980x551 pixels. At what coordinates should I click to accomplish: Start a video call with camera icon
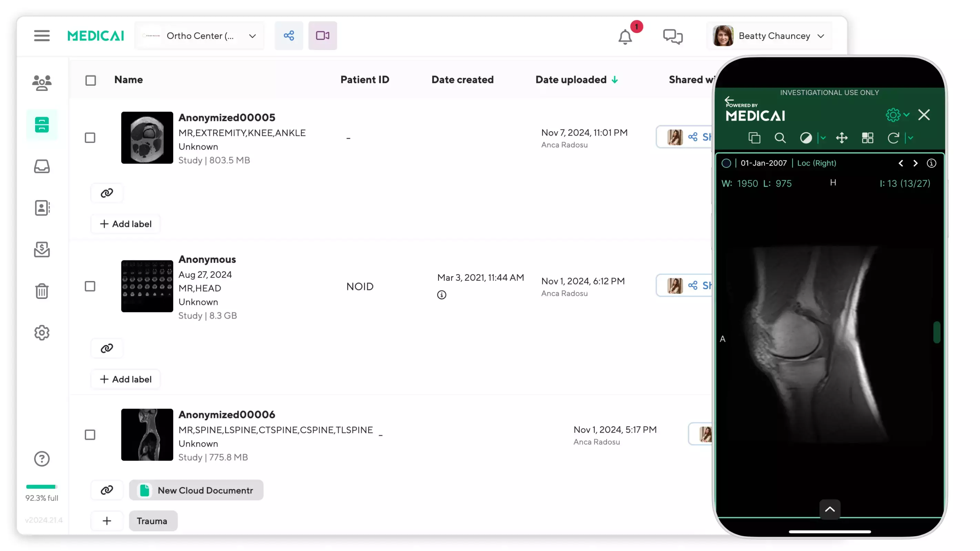[x=323, y=36]
